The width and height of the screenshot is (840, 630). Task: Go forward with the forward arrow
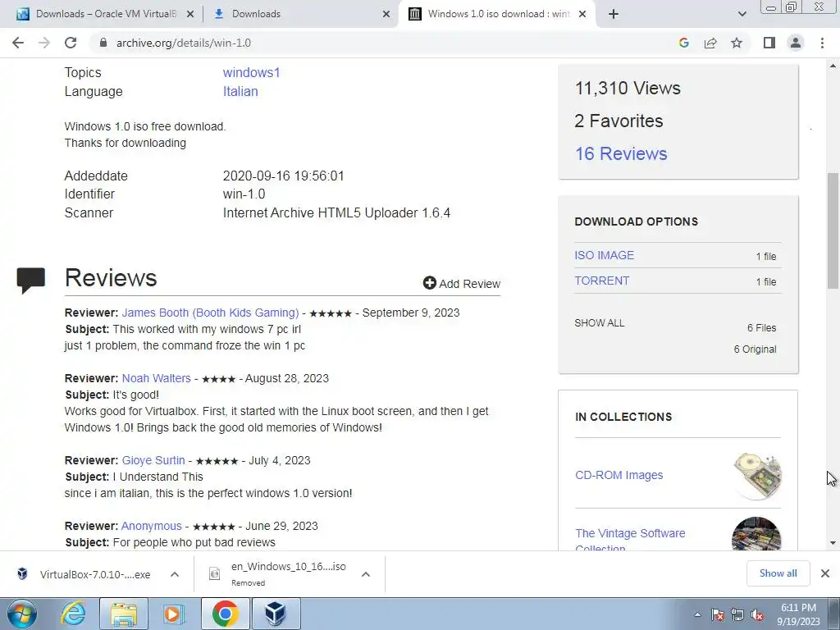pyautogui.click(x=44, y=43)
